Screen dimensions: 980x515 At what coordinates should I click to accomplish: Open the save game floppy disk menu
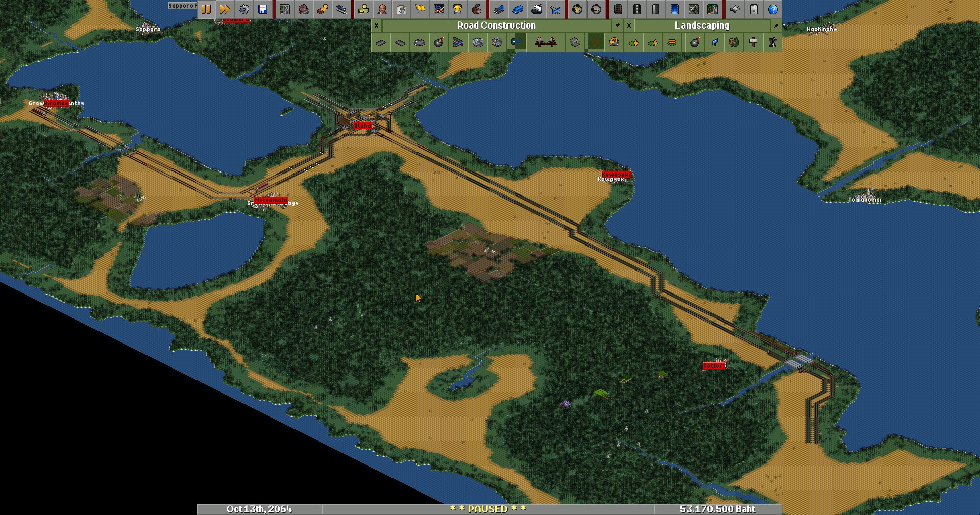[263, 9]
